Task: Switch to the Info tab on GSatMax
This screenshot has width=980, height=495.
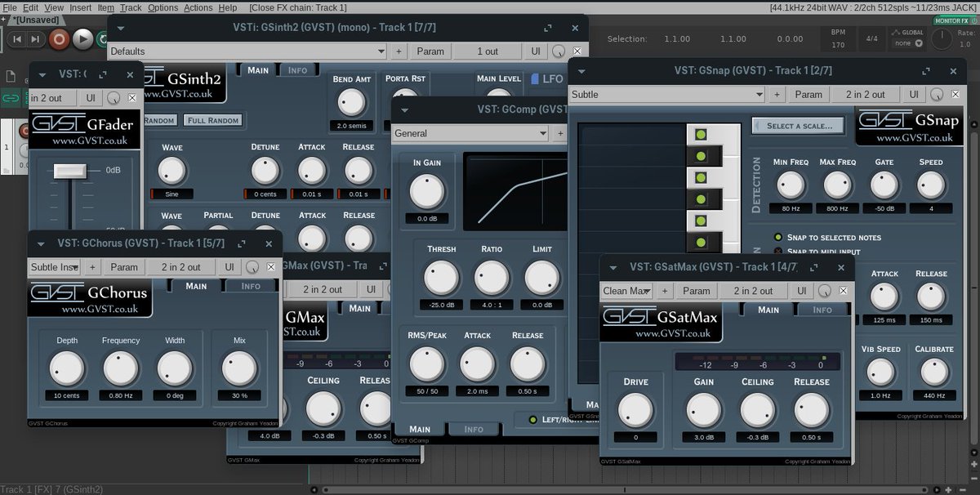Action: (x=822, y=310)
